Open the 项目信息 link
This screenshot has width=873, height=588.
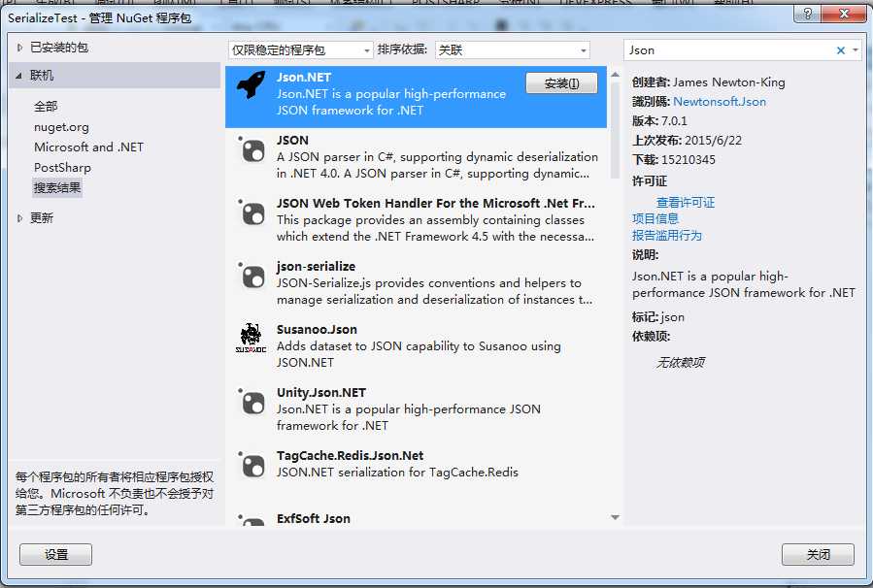[655, 218]
